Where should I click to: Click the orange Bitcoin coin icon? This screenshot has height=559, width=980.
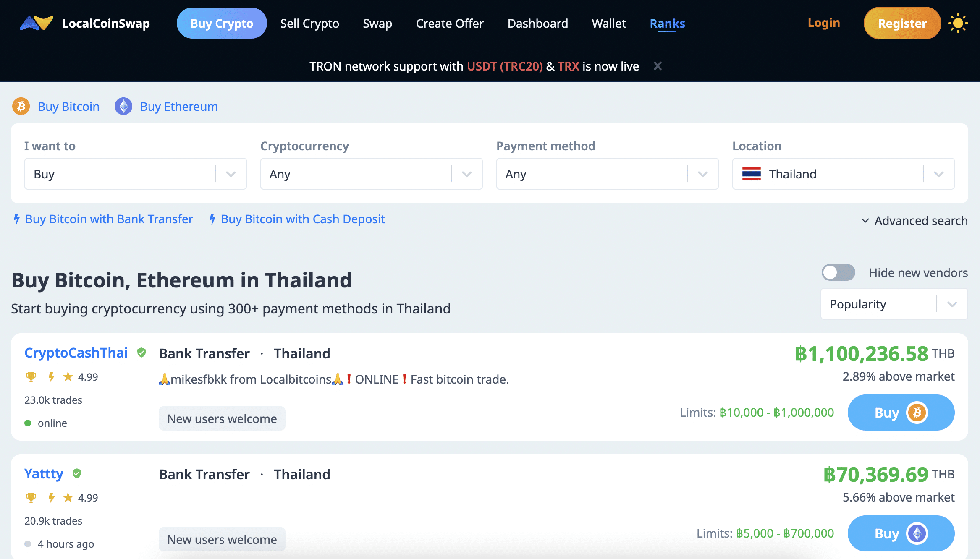pos(21,106)
